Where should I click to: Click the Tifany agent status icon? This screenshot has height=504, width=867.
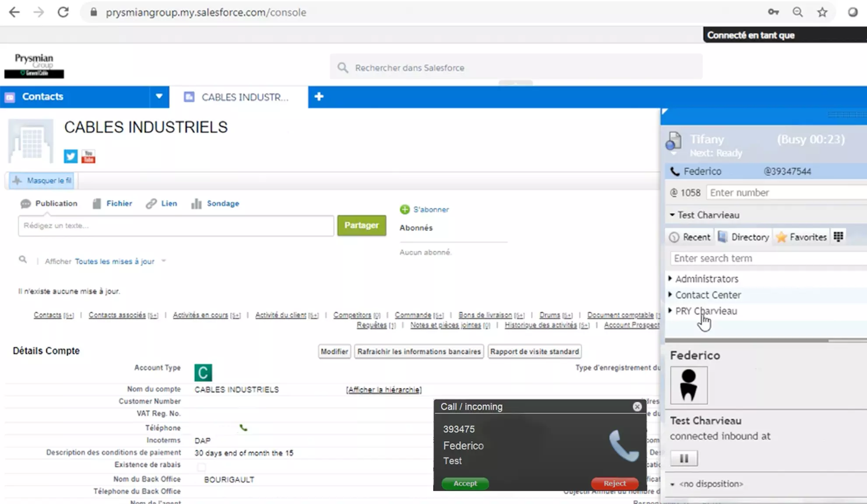point(673,141)
